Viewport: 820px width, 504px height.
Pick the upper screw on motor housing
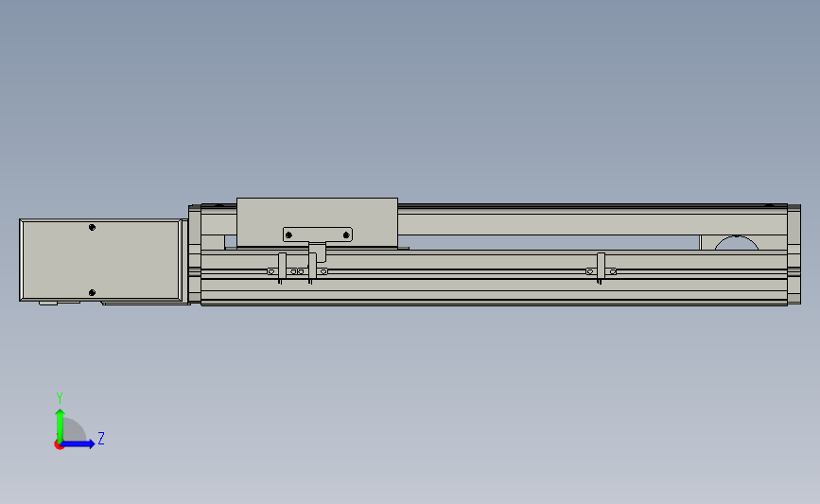click(x=92, y=228)
